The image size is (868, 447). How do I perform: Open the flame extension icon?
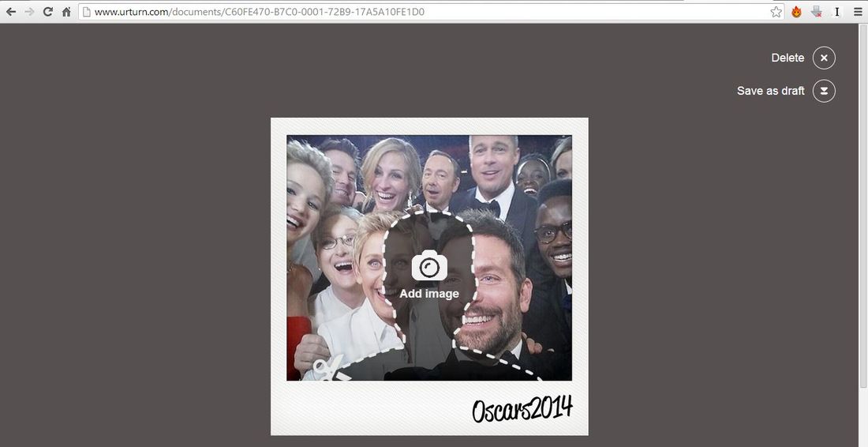coord(797,12)
